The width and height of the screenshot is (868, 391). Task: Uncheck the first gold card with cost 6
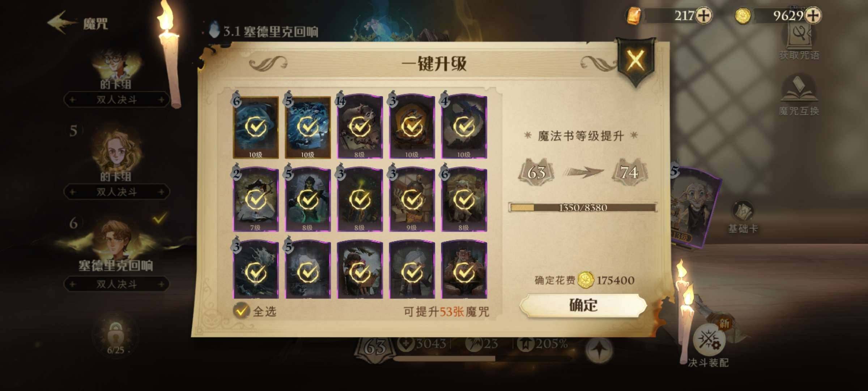(x=256, y=127)
